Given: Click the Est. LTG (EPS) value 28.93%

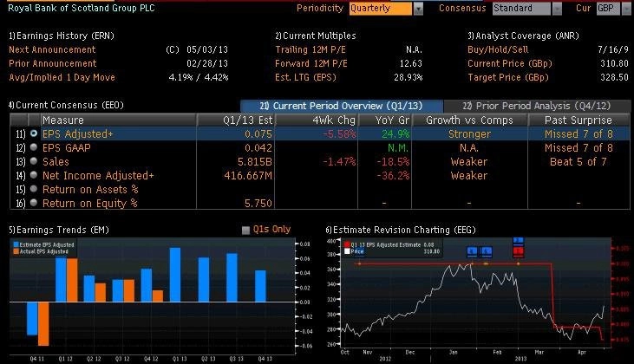Looking at the screenshot, I should click(x=409, y=77).
